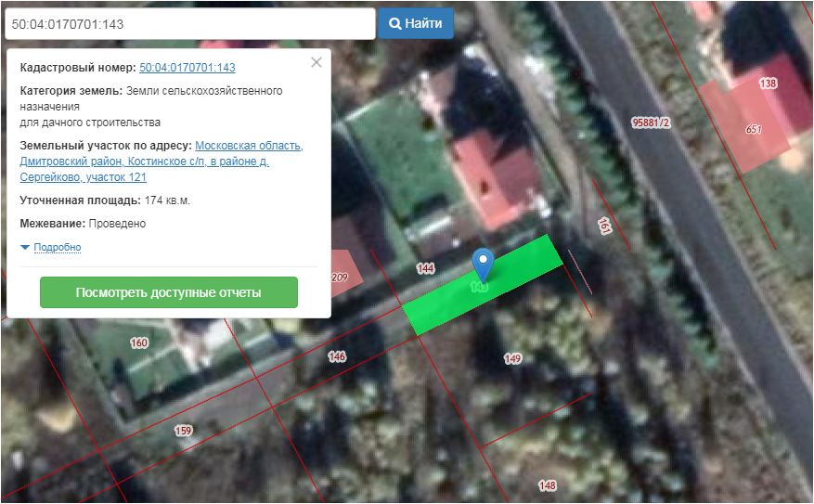
Task: Expand the Подробно details section
Action: pos(57,248)
